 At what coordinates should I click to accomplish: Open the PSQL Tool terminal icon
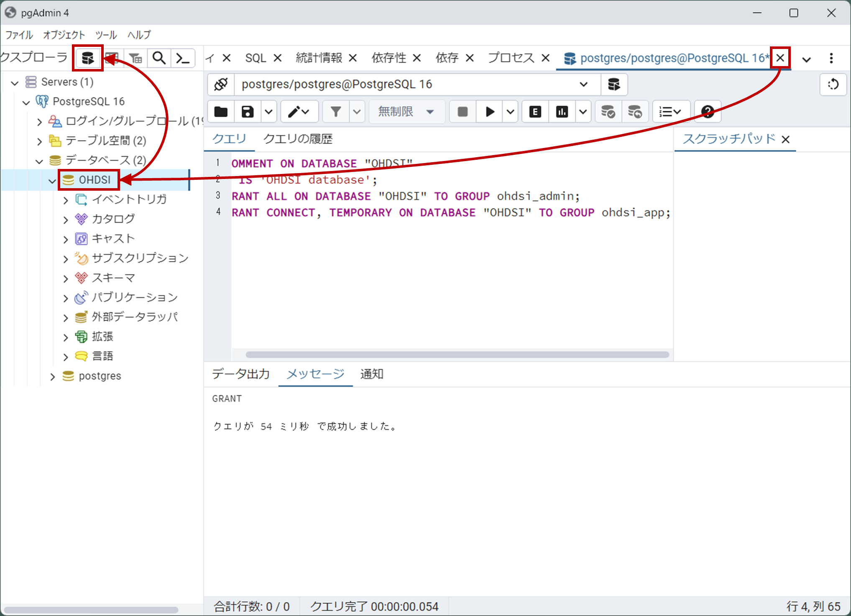[x=183, y=58]
